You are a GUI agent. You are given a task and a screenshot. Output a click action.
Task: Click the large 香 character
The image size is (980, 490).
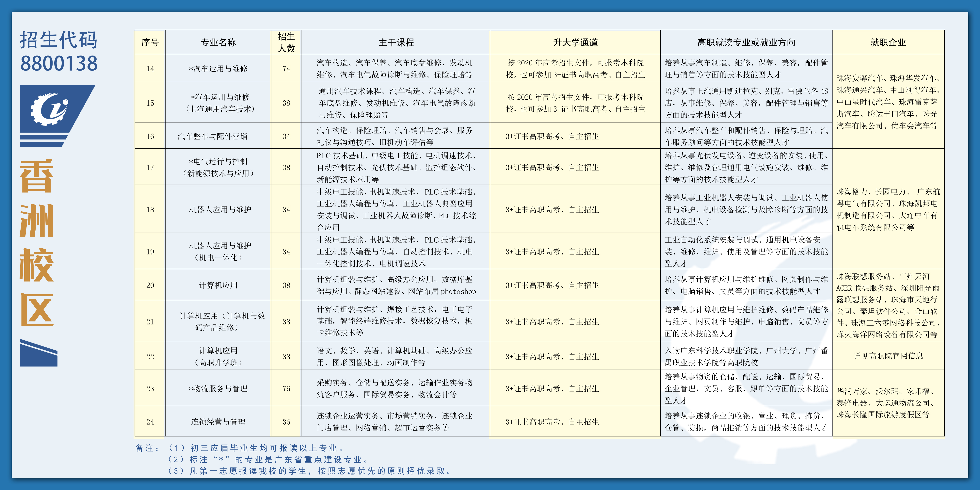pyautogui.click(x=37, y=176)
